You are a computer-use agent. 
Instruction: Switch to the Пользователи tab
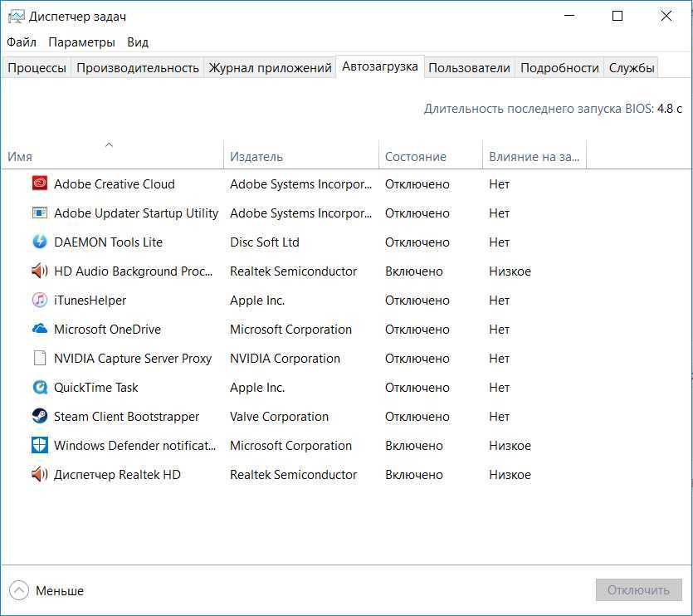470,67
